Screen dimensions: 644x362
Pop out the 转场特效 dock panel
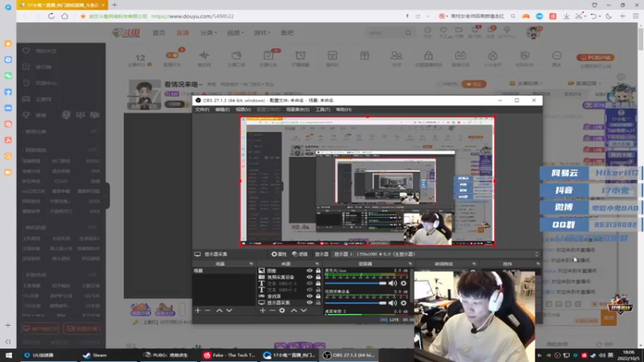474,264
